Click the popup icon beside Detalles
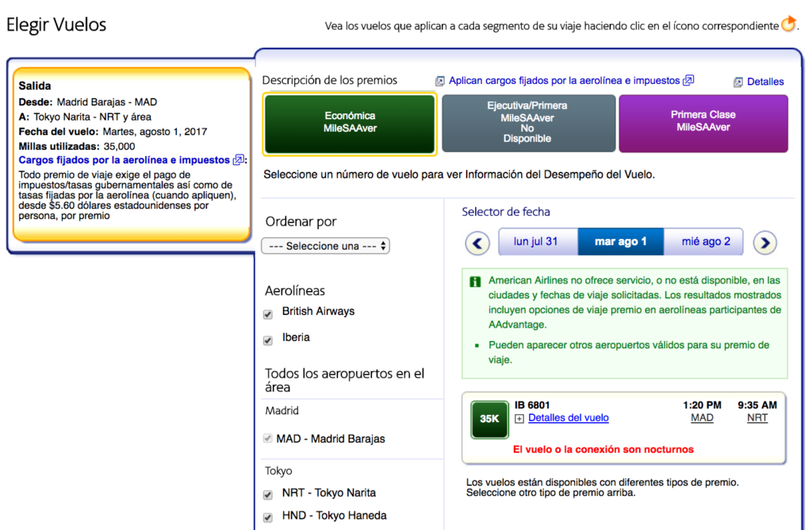This screenshot has height=530, width=812. (738, 82)
